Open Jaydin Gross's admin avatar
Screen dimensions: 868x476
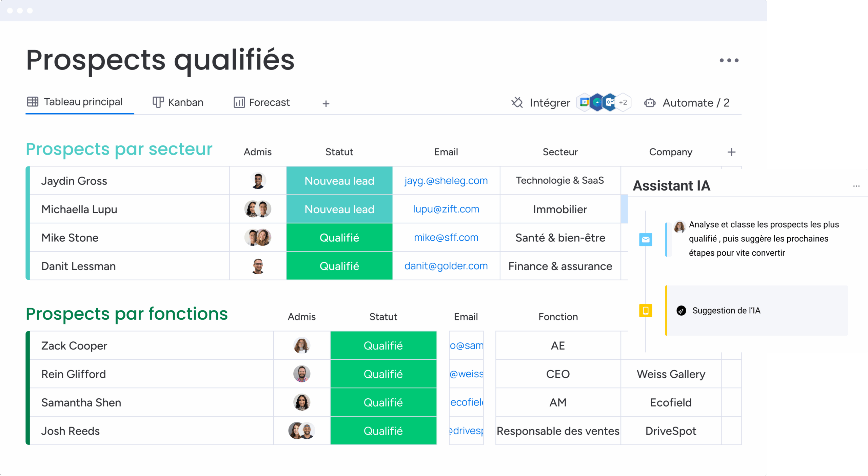click(x=258, y=180)
